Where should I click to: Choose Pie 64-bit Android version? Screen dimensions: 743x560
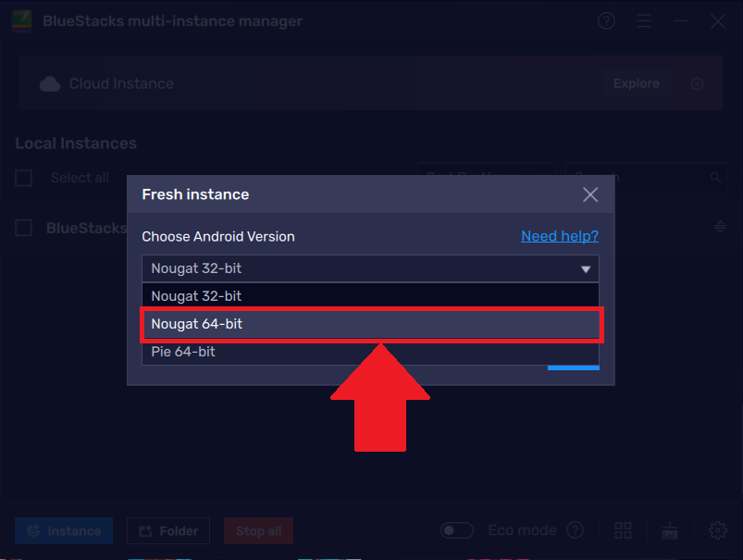click(x=370, y=352)
